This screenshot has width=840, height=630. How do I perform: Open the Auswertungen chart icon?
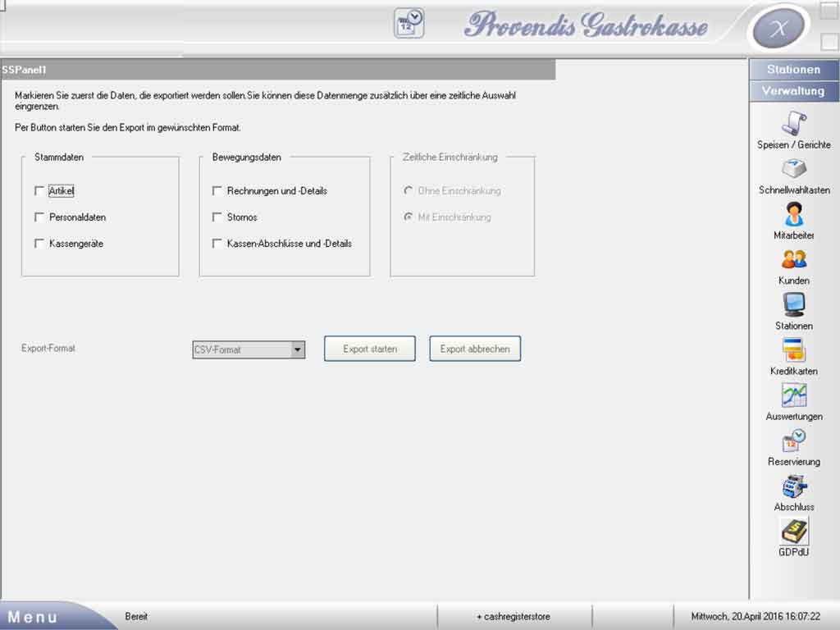coord(794,395)
